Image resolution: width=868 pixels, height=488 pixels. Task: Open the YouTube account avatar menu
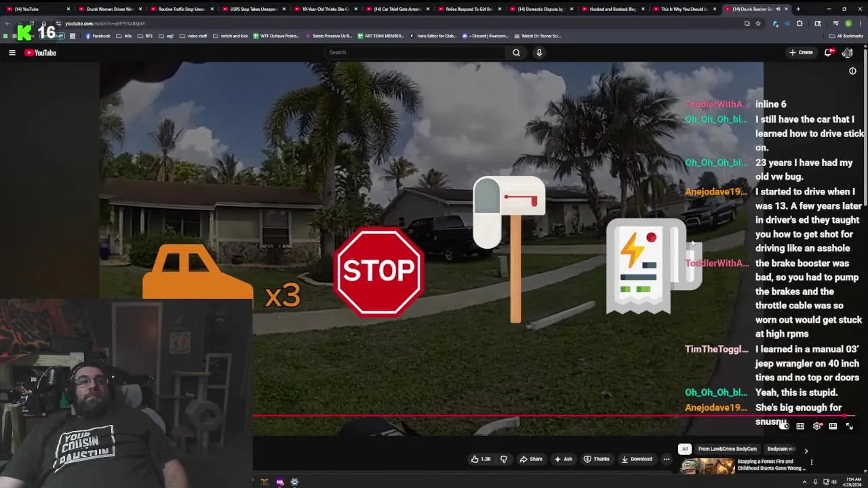847,52
